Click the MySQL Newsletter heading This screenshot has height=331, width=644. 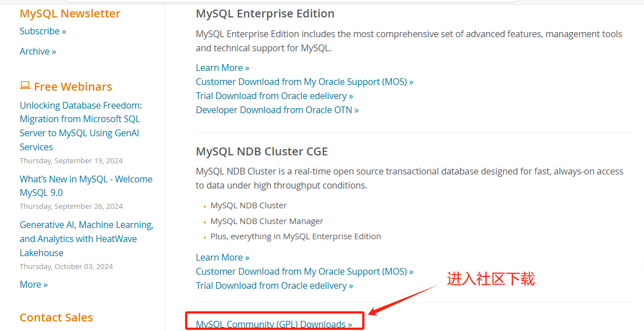click(x=70, y=14)
